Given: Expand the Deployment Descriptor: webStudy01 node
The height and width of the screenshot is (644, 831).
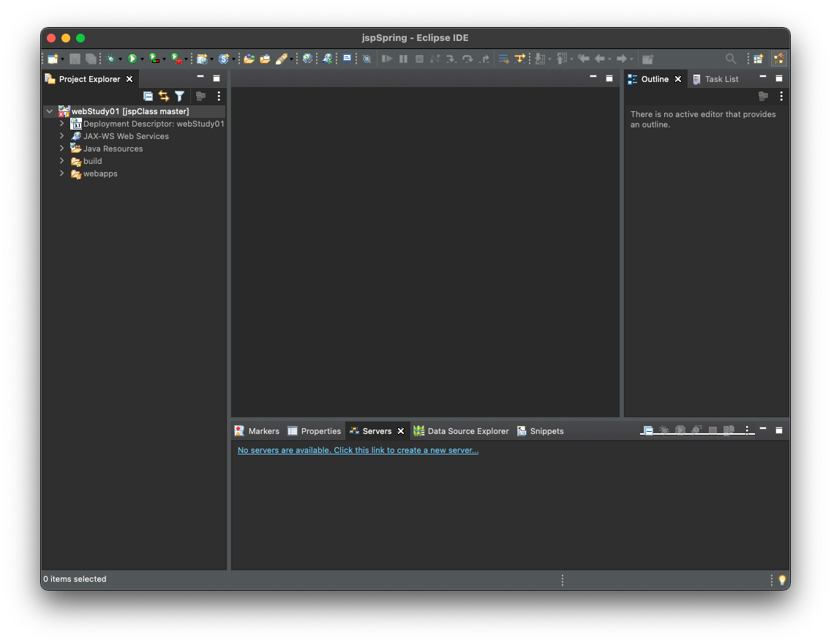Looking at the screenshot, I should pos(62,124).
